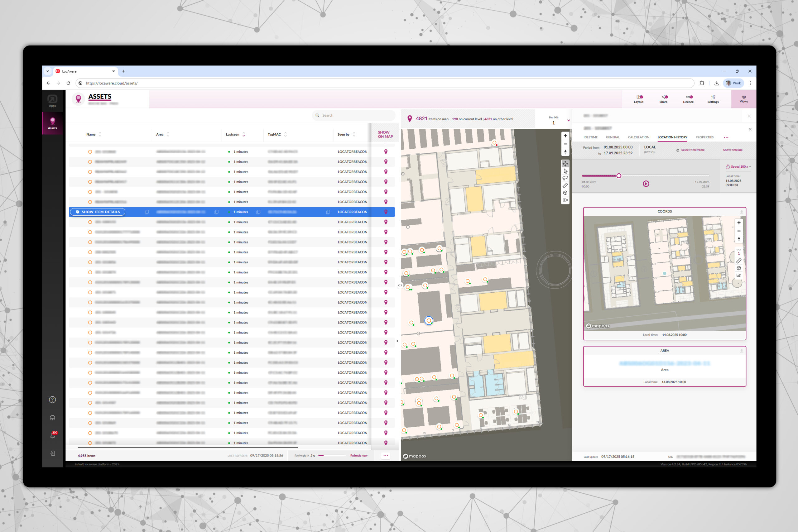
Task: Toggle 3D cube view on main map
Action: tap(565, 193)
